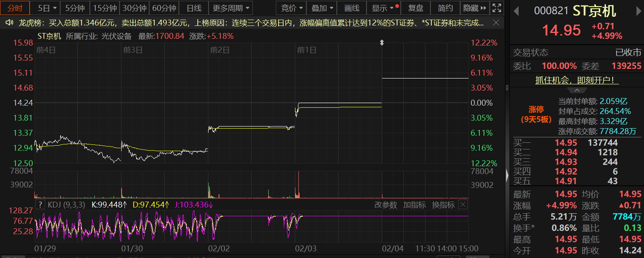This screenshot has height=258, width=644.
Task: Close the 龙虎榜 announcement banner
Action: click(x=496, y=23)
